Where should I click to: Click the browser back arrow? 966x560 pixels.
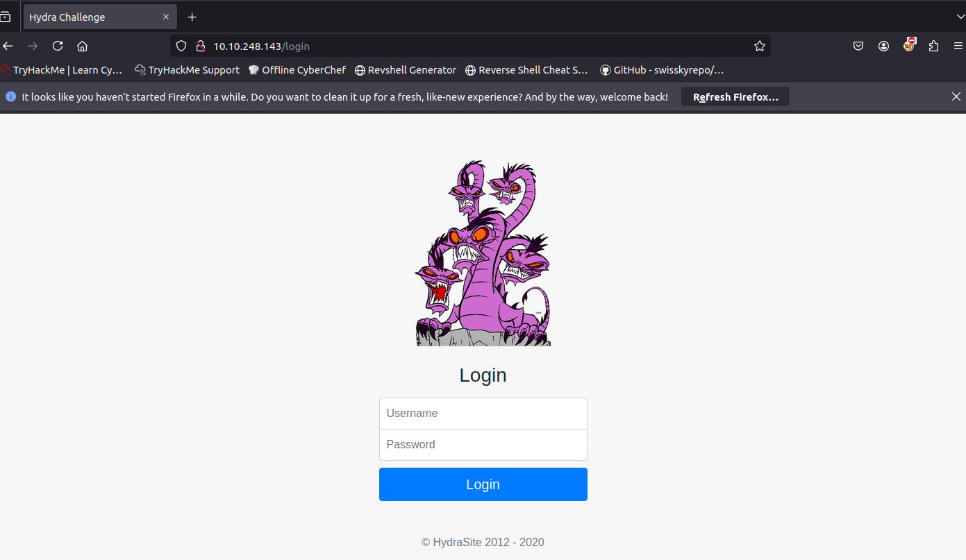click(8, 46)
